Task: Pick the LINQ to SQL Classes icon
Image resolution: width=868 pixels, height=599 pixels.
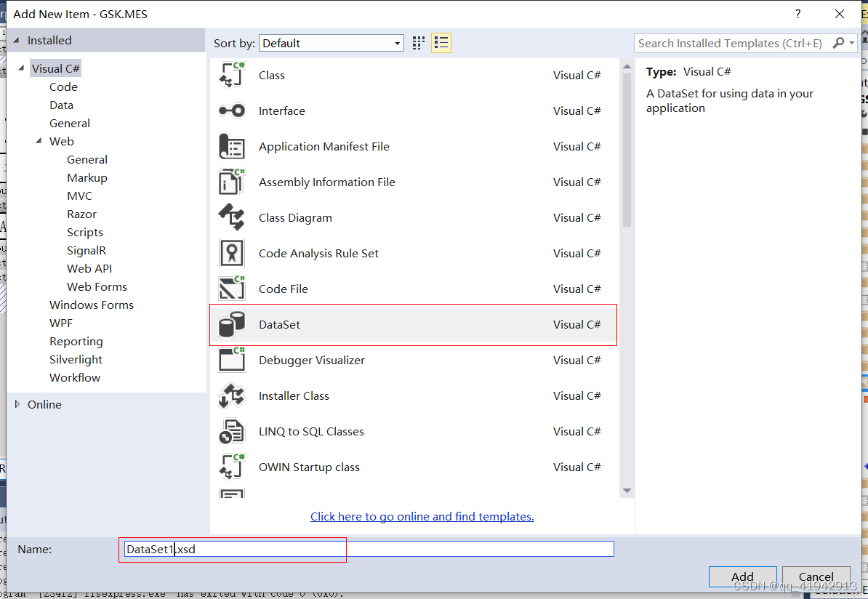Action: pos(231,432)
